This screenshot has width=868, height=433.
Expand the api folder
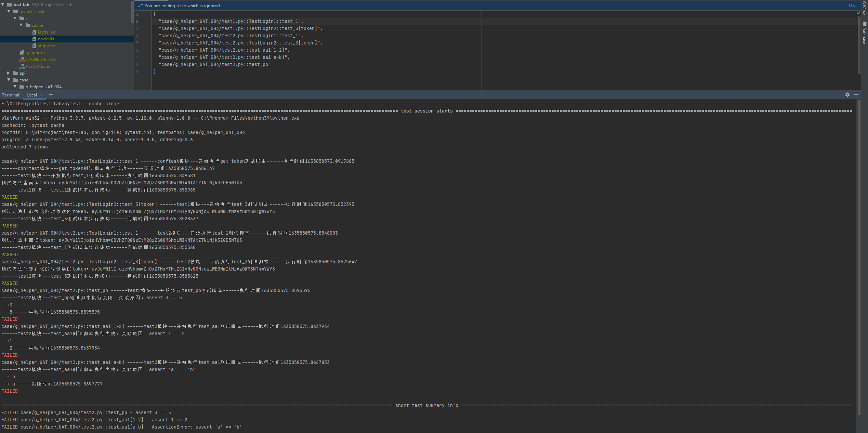click(x=9, y=73)
